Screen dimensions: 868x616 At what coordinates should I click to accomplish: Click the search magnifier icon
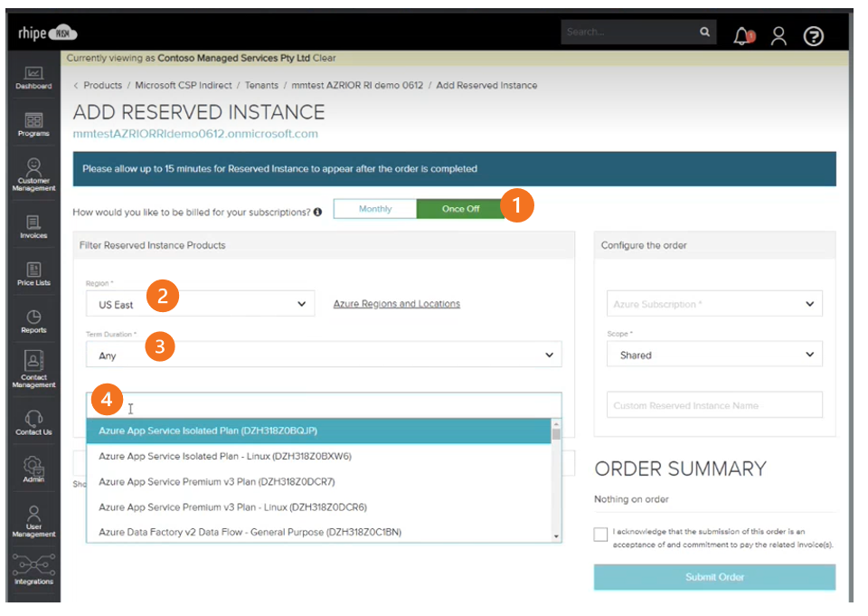tap(704, 33)
